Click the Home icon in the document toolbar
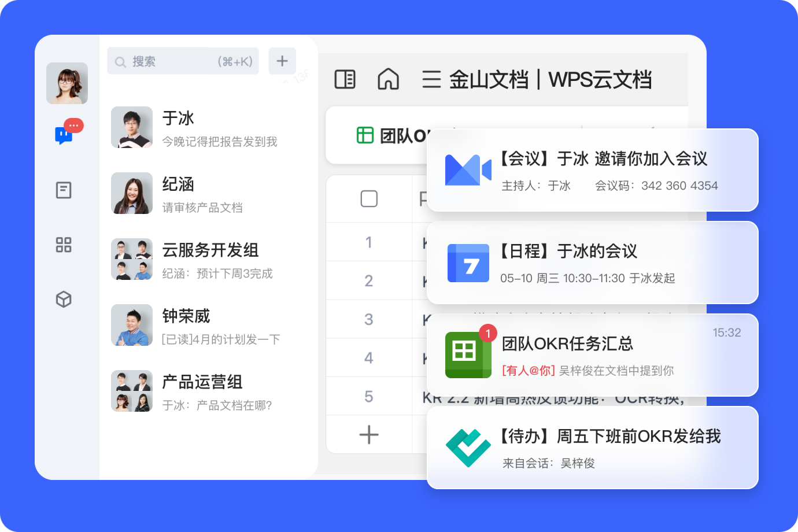Viewport: 798px width, 532px height. click(388, 80)
